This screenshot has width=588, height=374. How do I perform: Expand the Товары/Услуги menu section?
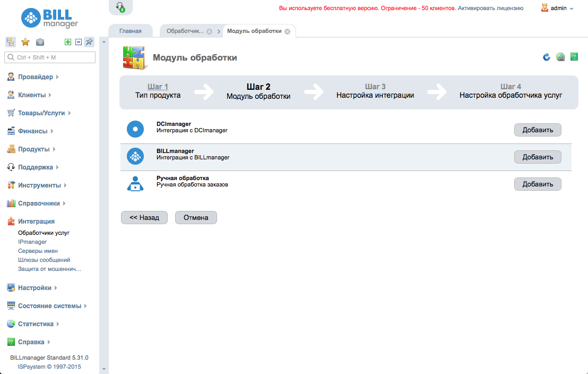[x=70, y=113]
